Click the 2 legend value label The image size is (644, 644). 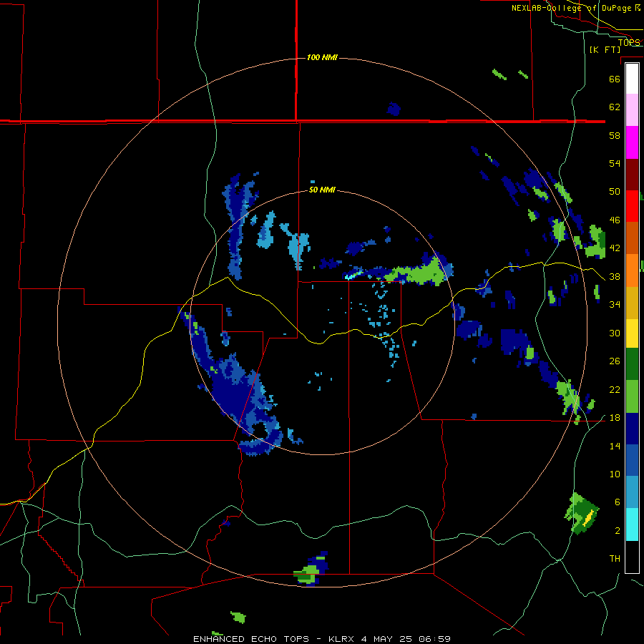coord(618,530)
